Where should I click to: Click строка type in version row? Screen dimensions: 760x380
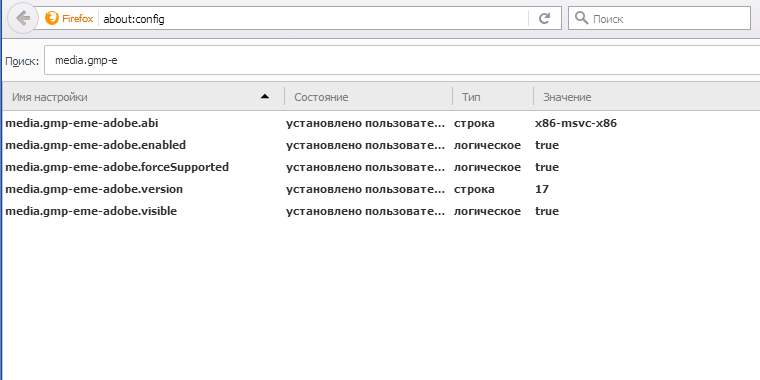pyautogui.click(x=474, y=189)
